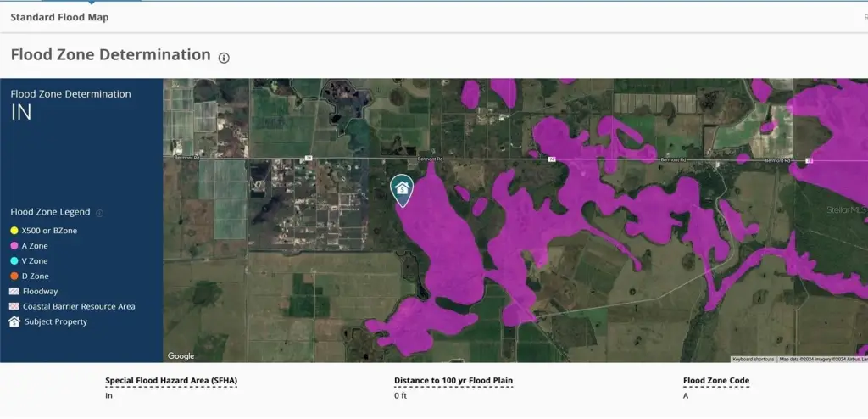Screen dimensions: 868x419
Task: Click the yellow X500 or BZone swatch
Action: 14,231
